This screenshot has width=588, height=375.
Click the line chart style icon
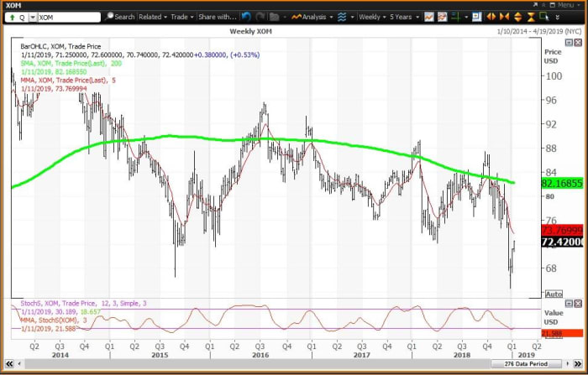[430, 16]
